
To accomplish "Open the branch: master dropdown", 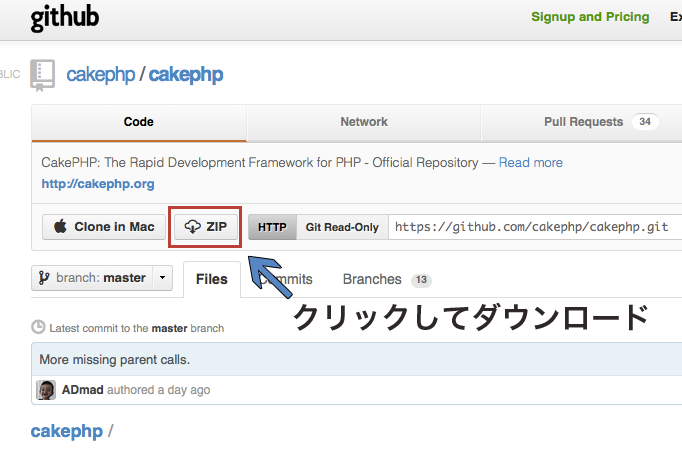I will [x=102, y=278].
